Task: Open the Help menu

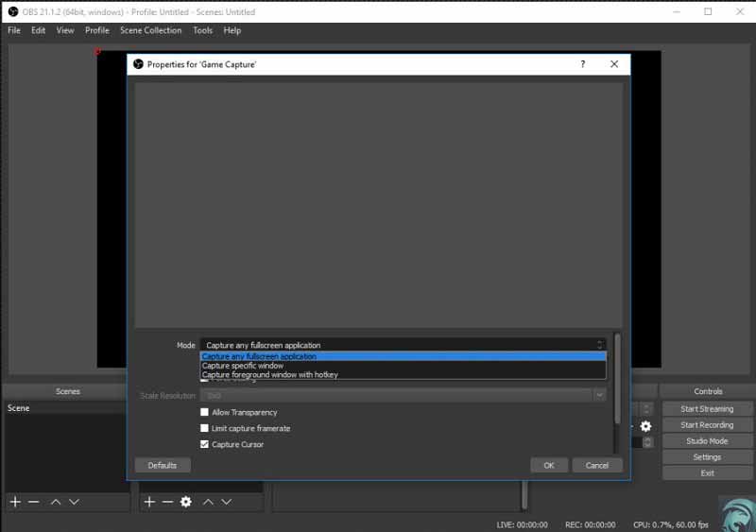Action: coord(232,30)
